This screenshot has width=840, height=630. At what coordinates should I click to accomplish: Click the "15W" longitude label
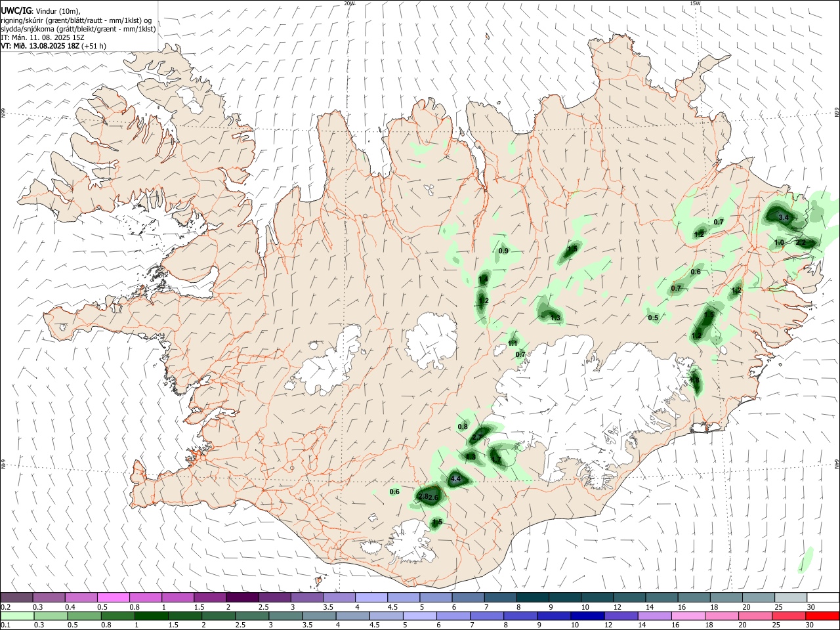(x=695, y=3)
